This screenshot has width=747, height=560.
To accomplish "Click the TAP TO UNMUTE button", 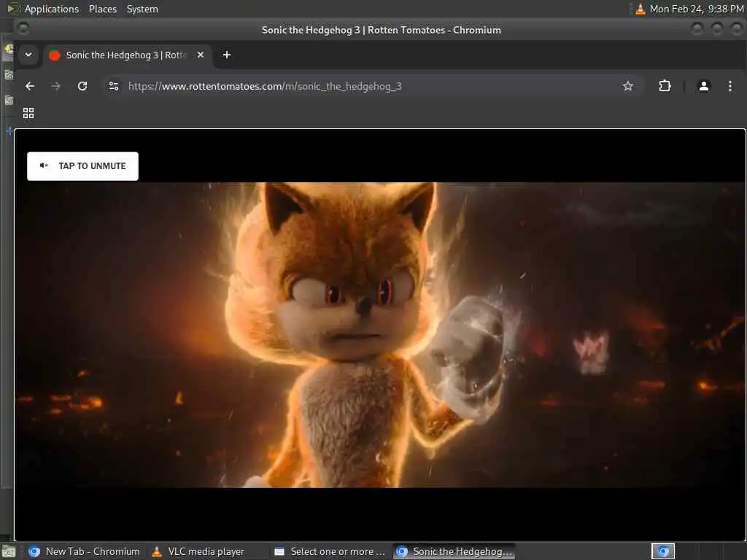I will coord(82,166).
